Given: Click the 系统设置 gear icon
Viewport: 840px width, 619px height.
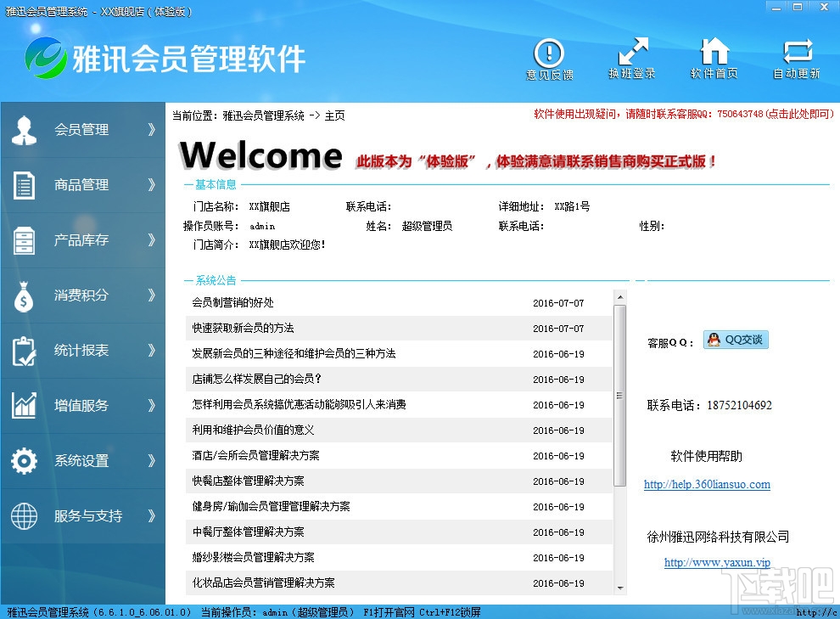Looking at the screenshot, I should coord(24,461).
